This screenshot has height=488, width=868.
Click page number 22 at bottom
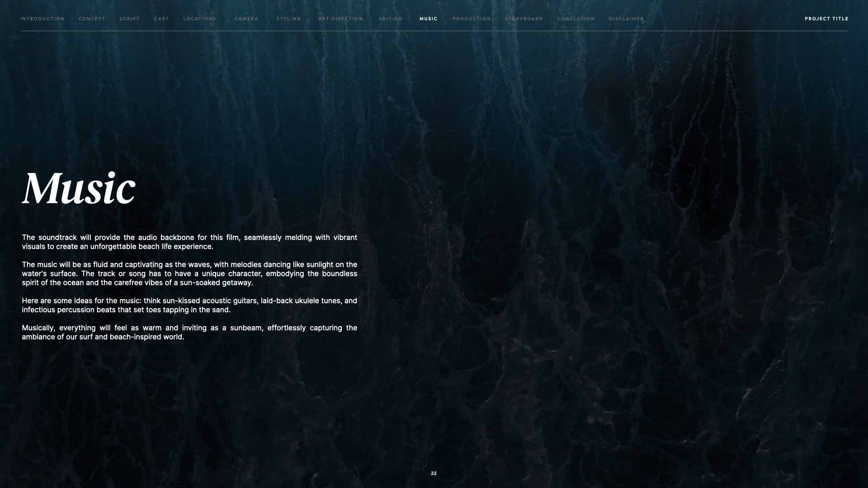click(434, 474)
